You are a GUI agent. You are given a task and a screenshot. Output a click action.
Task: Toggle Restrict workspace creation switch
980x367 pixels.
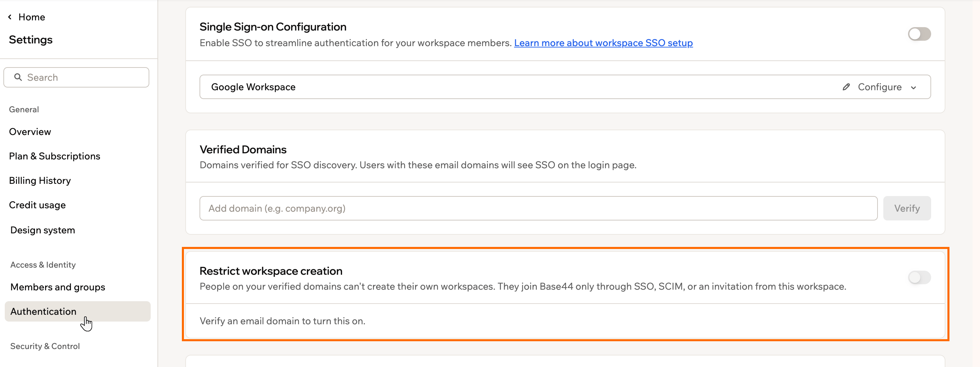click(x=919, y=277)
